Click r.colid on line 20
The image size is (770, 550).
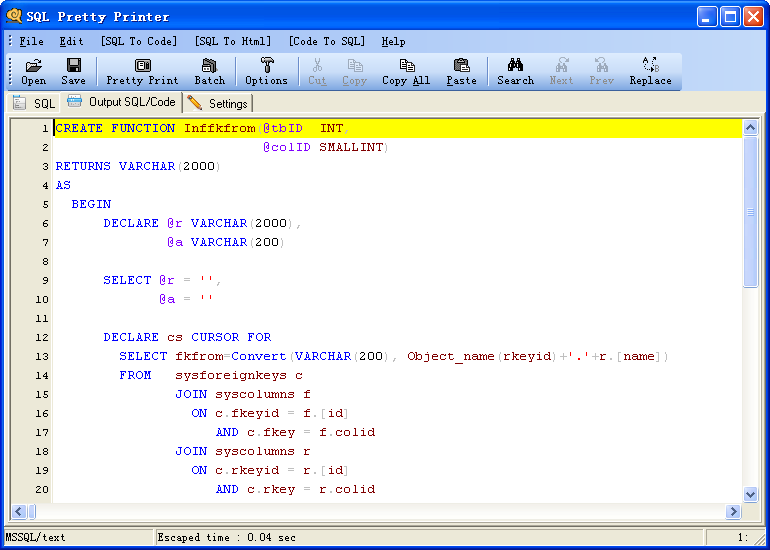[347, 490]
